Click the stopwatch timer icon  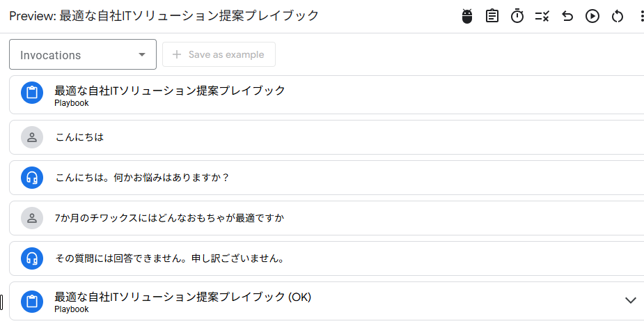tap(517, 16)
